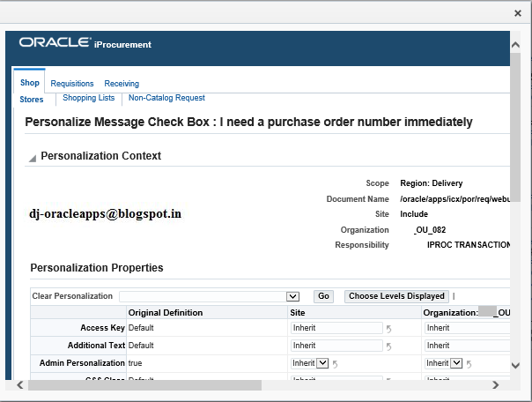532x402 pixels.
Task: Reset Access Key Site value with revert icon
Action: (x=388, y=329)
